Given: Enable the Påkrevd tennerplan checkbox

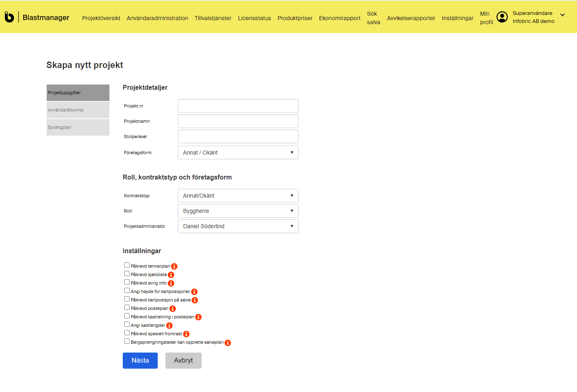Looking at the screenshot, I should [x=127, y=265].
